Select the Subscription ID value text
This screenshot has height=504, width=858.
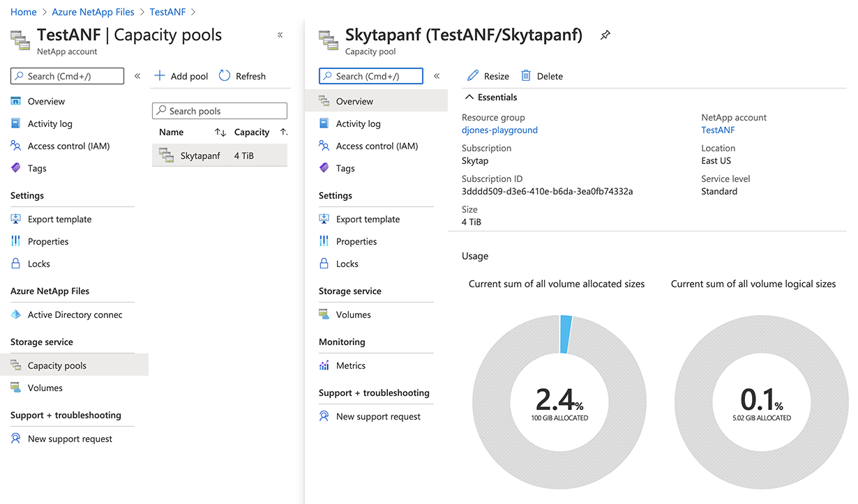coord(547,191)
